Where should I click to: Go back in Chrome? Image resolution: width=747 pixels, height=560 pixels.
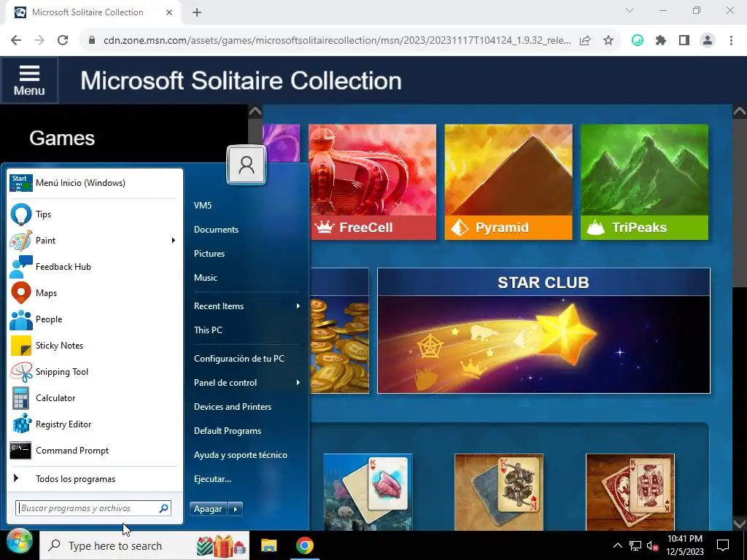[x=16, y=40]
